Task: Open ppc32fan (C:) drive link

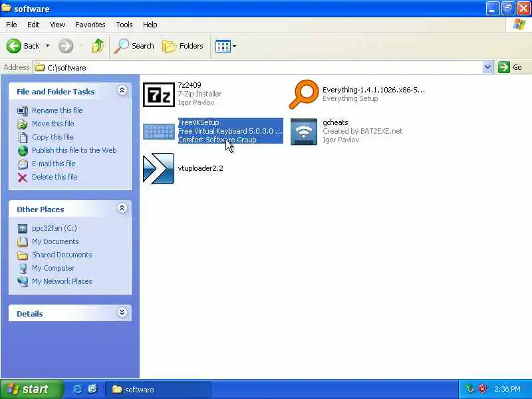Action: pyautogui.click(x=55, y=228)
